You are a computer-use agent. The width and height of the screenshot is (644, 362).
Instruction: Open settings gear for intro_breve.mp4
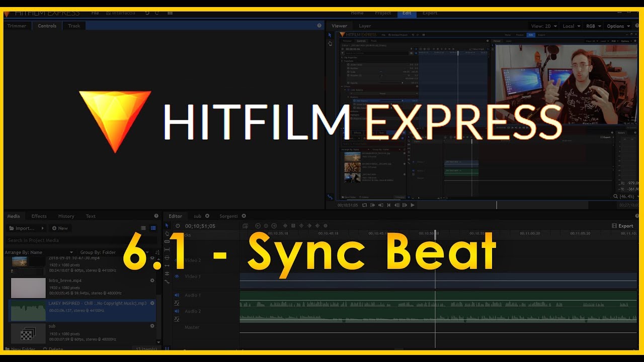152,281
